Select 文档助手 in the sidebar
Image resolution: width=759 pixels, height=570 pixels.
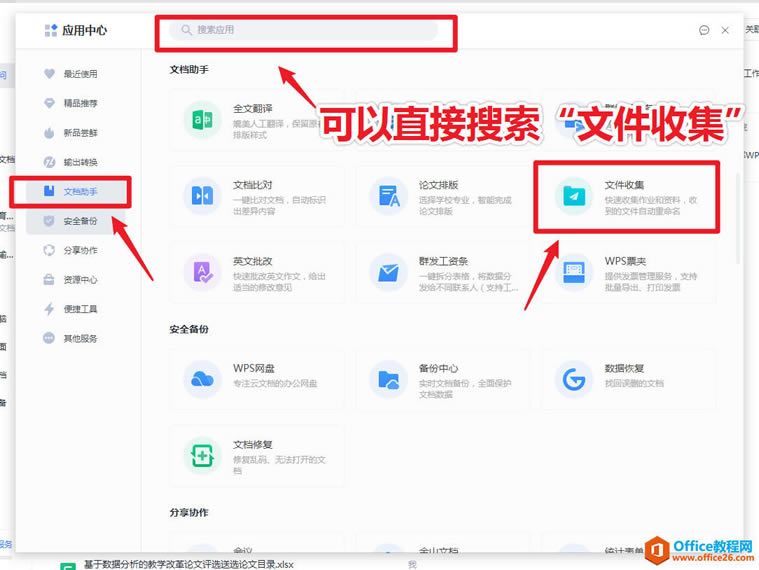point(80,192)
